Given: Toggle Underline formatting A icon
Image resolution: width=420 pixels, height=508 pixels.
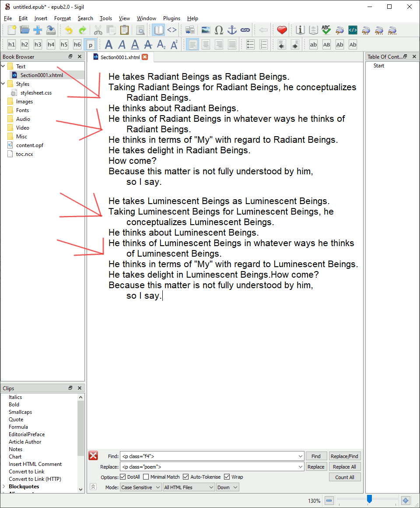Looking at the screenshot, I should click(135, 44).
